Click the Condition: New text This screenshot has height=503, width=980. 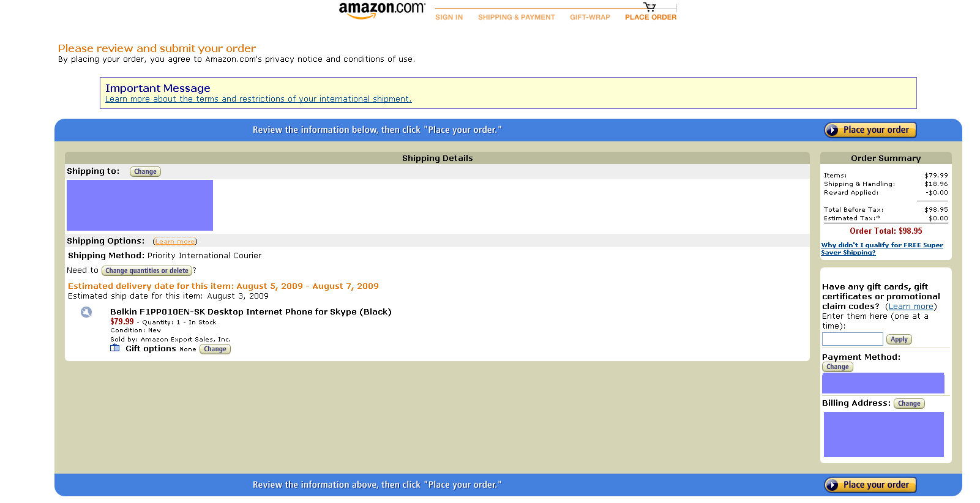[x=135, y=330]
